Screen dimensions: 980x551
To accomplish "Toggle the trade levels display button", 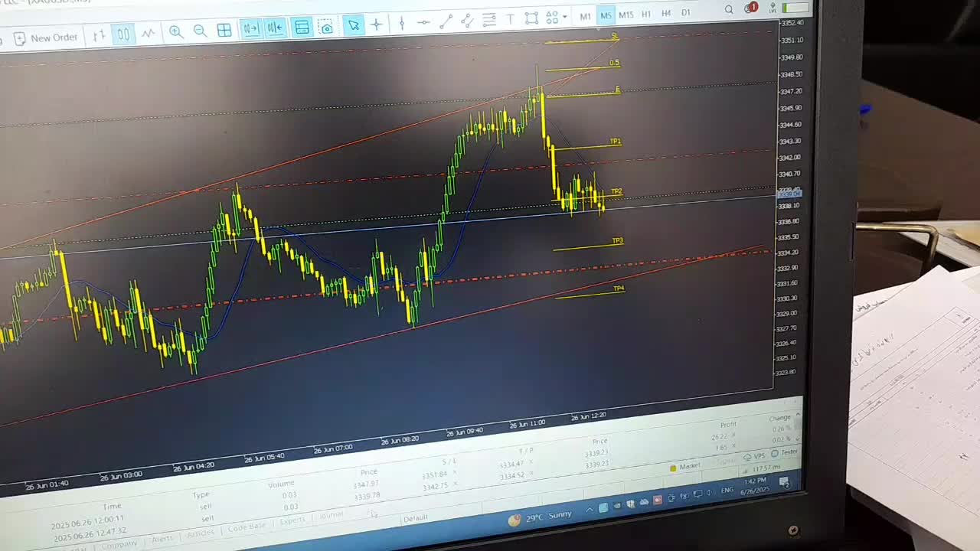I will [x=302, y=28].
